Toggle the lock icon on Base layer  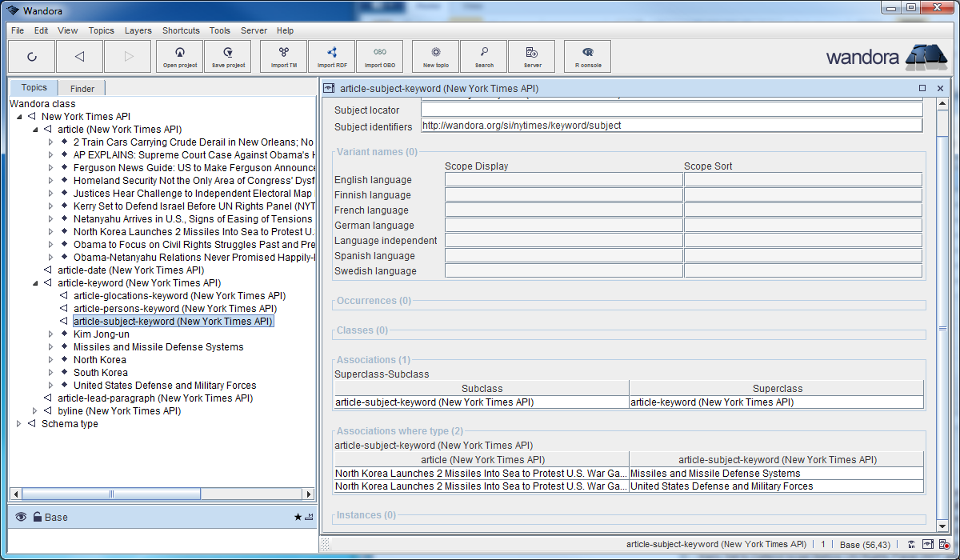click(37, 517)
